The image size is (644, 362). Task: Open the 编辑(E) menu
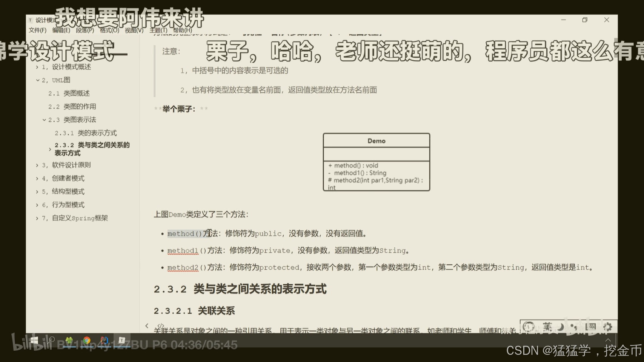[61, 30]
